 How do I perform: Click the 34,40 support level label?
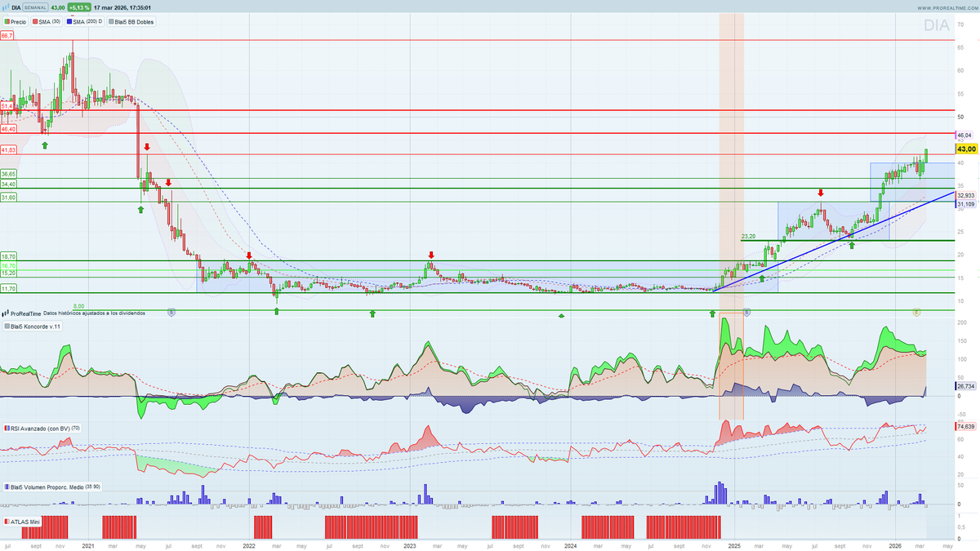9,184
